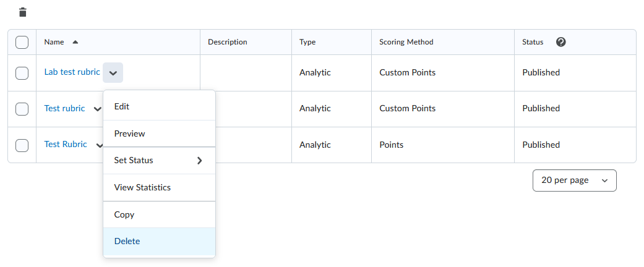The height and width of the screenshot is (267, 644).
Task: Sort by the Name column header
Action: pyautogui.click(x=54, y=42)
